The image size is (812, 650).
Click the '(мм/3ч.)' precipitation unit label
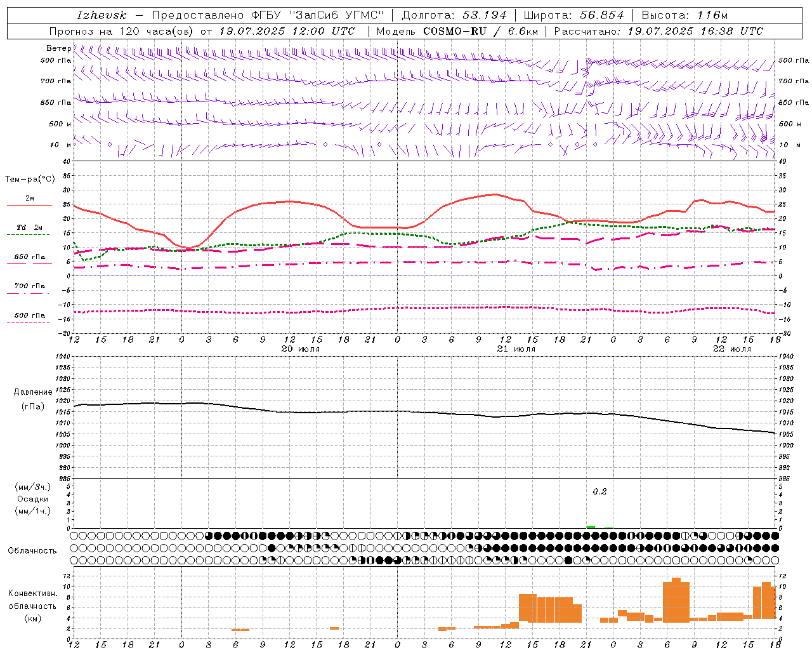click(32, 487)
